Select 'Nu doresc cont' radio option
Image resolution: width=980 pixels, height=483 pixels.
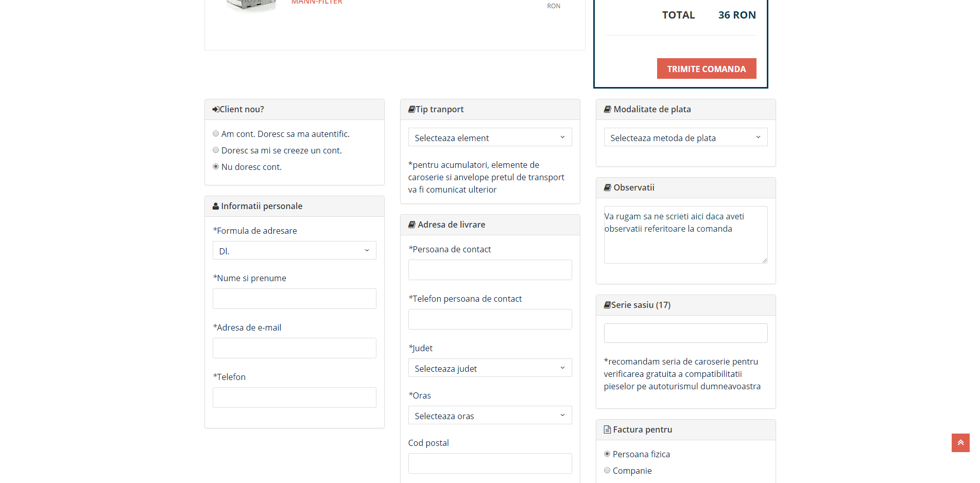pyautogui.click(x=216, y=166)
